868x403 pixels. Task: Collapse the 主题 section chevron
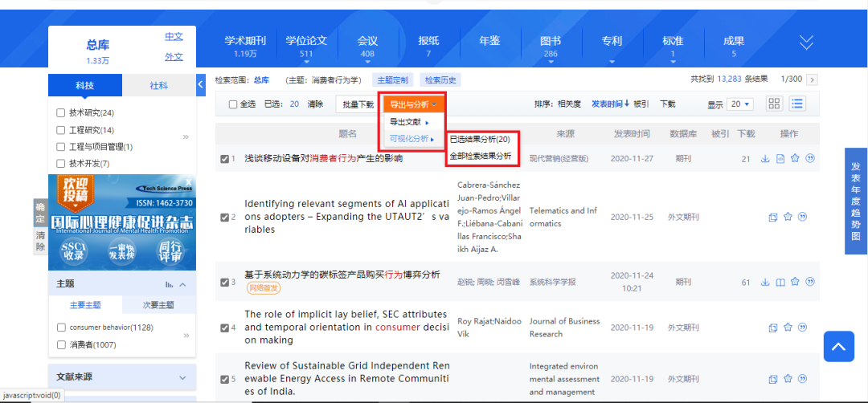[183, 284]
